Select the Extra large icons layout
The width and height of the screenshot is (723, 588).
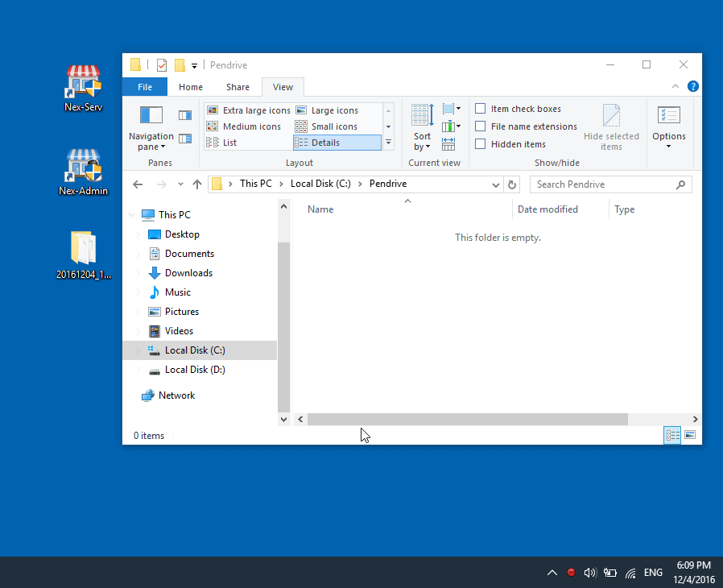[x=249, y=110]
